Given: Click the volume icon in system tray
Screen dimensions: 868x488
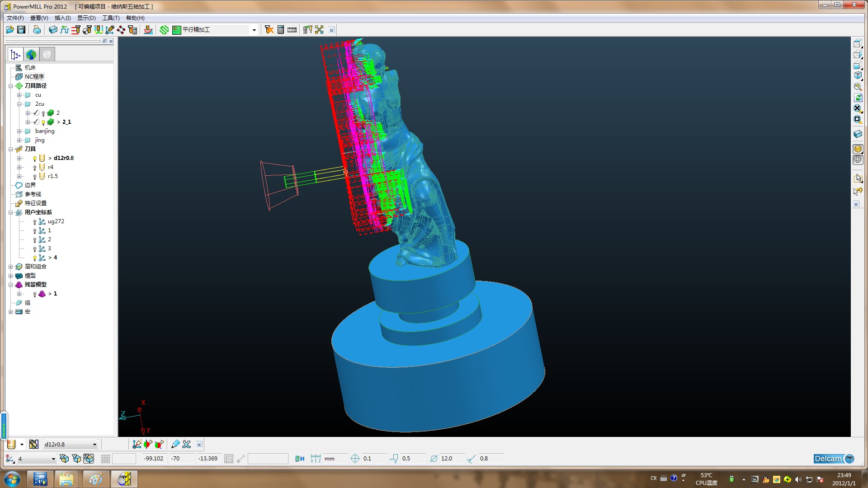Looking at the screenshot, I should [x=798, y=479].
